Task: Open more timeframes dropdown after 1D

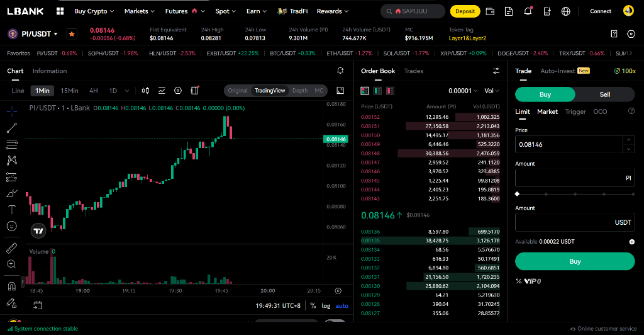Action: pos(127,91)
